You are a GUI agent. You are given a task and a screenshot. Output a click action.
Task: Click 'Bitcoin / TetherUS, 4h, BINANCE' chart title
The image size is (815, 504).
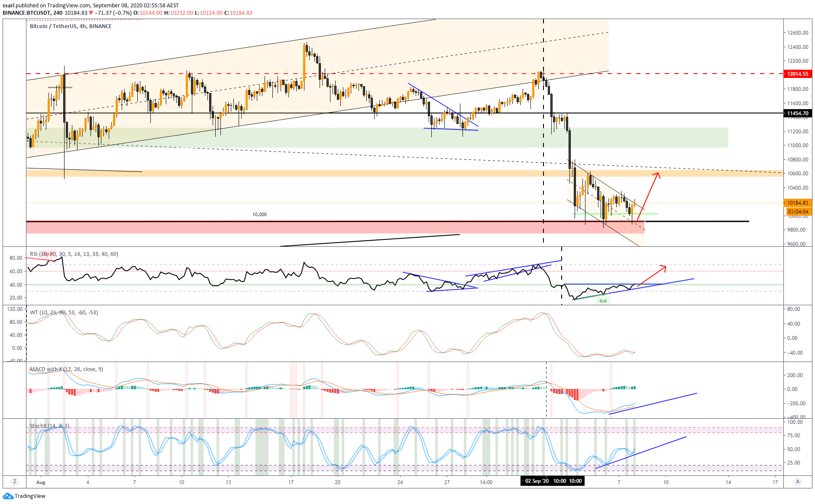(71, 26)
